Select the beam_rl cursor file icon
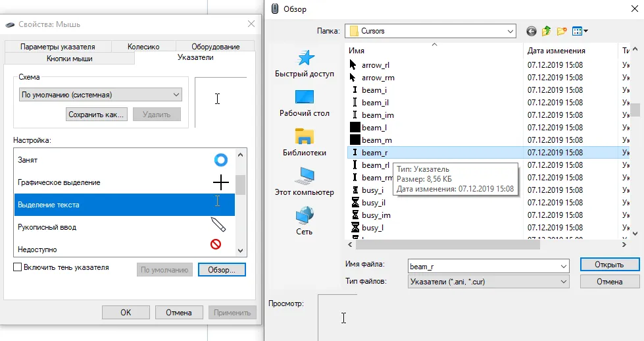Viewport: 644px width, 341px height. point(355,165)
